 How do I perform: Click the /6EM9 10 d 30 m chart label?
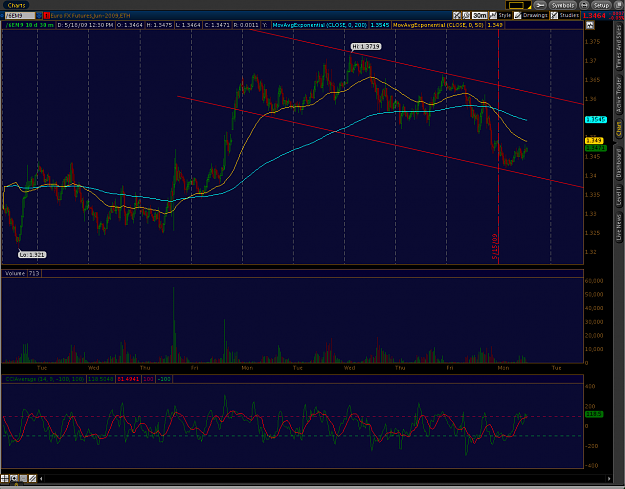click(x=29, y=25)
